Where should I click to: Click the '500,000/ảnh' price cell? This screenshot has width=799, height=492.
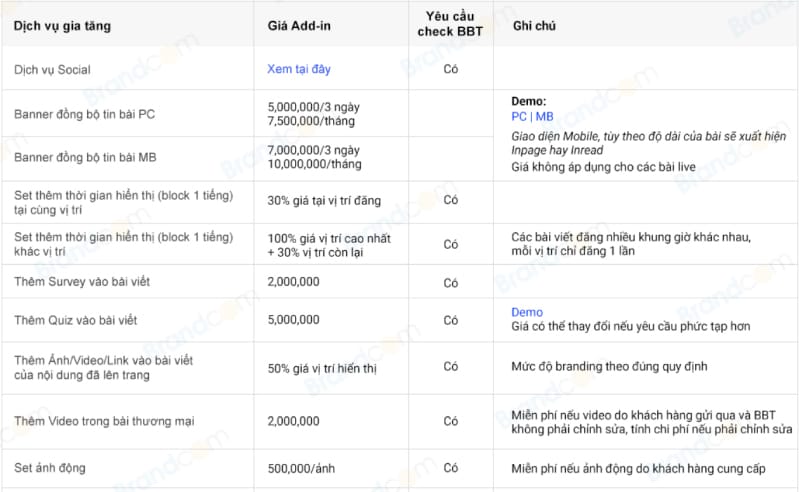click(300, 467)
